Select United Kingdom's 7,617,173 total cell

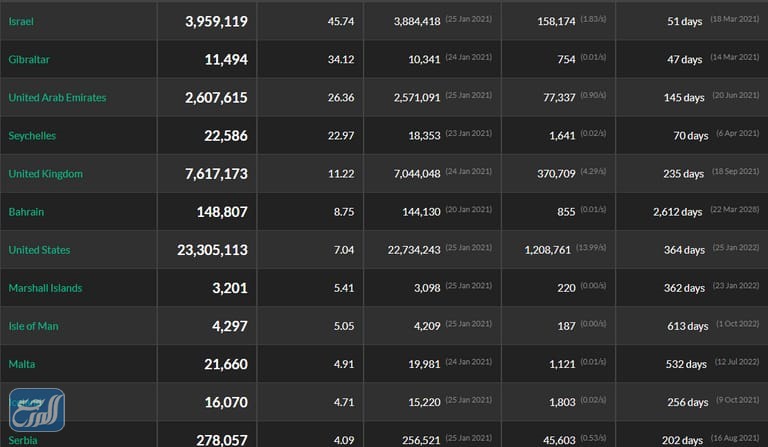[216, 174]
